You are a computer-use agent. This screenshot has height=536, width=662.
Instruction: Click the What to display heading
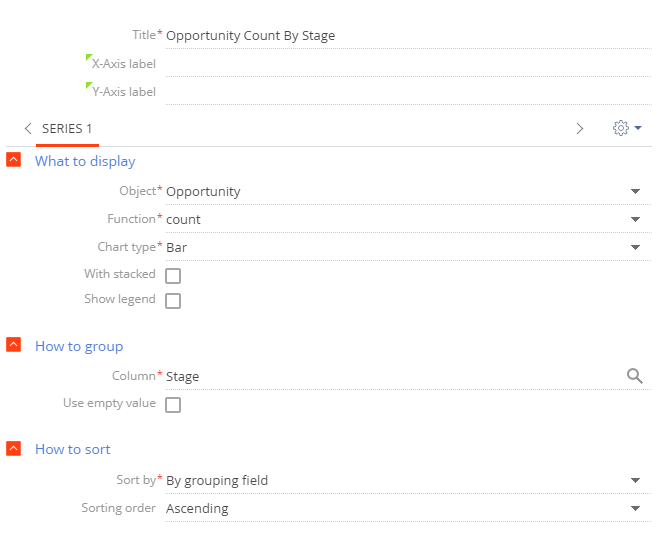(85, 161)
